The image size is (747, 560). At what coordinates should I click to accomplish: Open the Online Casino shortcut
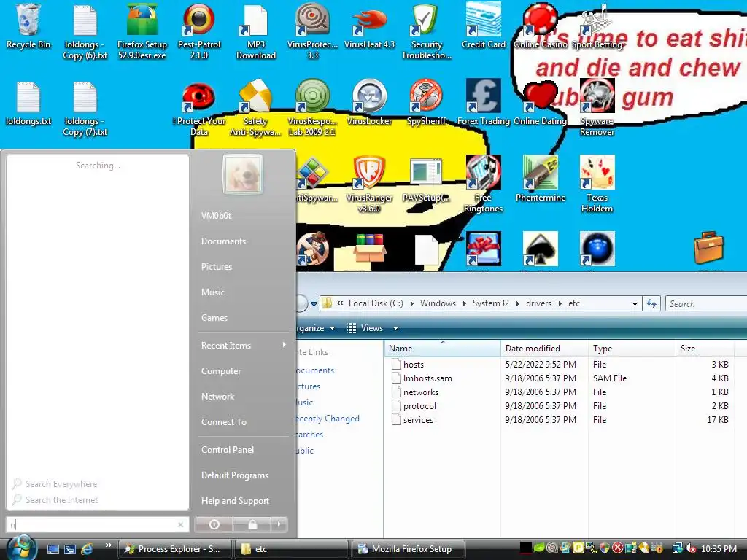point(541,26)
